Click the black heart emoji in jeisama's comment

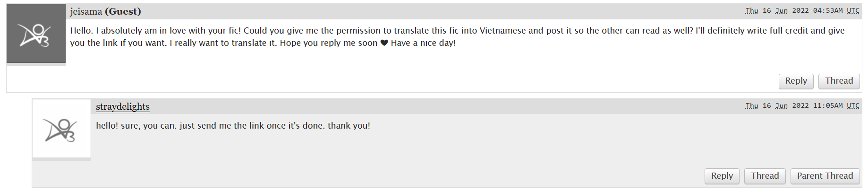[384, 43]
